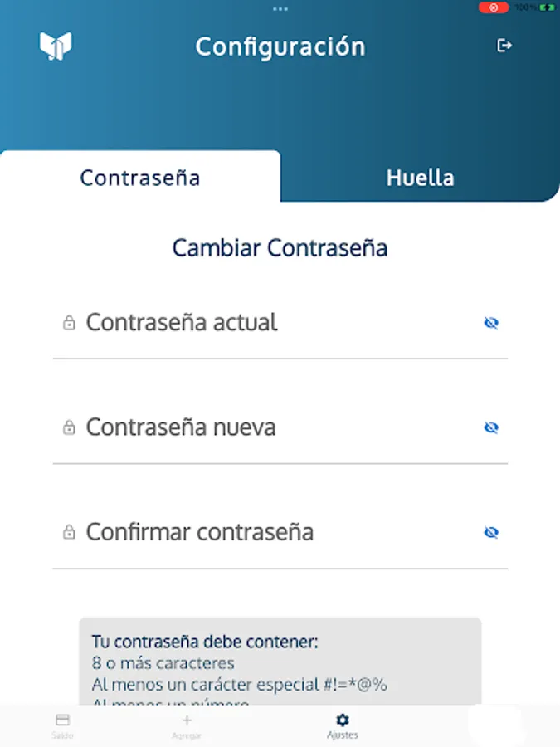560x747 pixels.
Task: Tap the three dots at top center
Action: (280, 9)
